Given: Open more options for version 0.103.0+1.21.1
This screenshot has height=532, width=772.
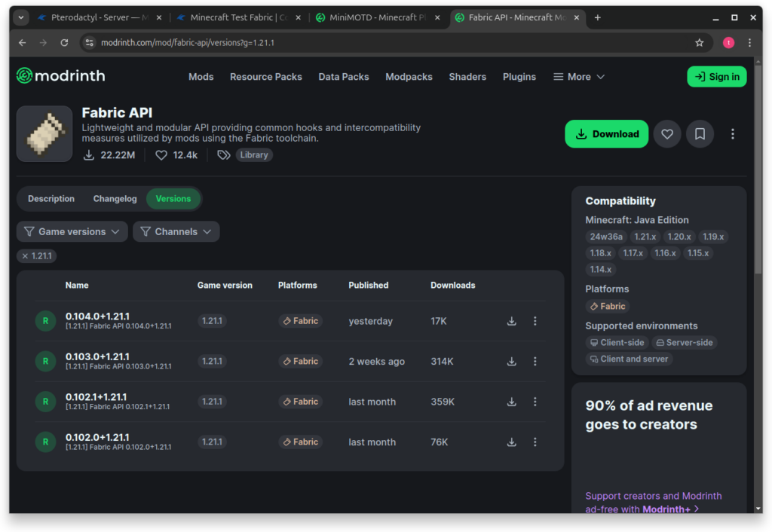Looking at the screenshot, I should coord(535,361).
